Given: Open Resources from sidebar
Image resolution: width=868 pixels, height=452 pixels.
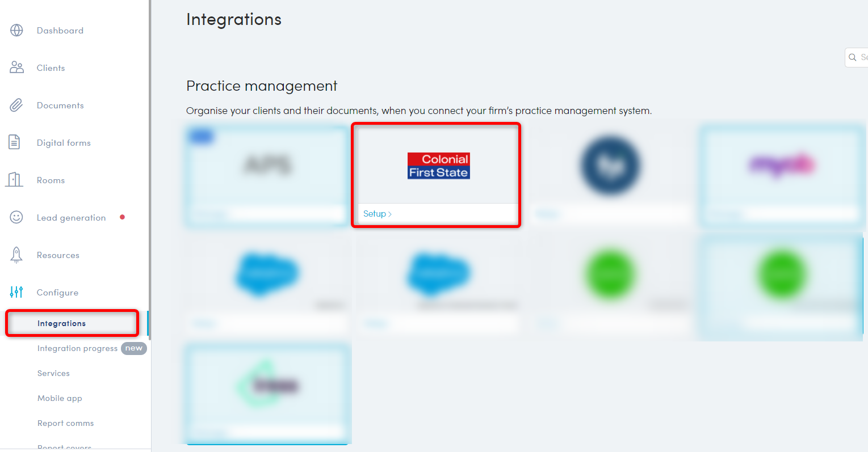Looking at the screenshot, I should [58, 255].
